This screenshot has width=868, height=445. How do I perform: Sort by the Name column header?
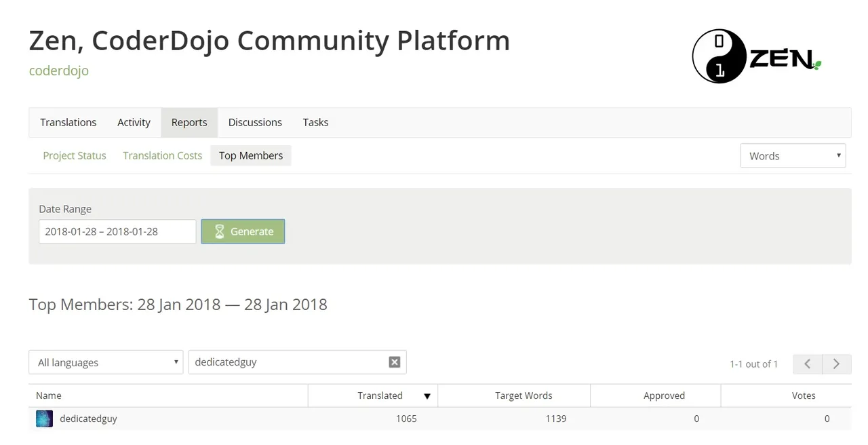168,395
